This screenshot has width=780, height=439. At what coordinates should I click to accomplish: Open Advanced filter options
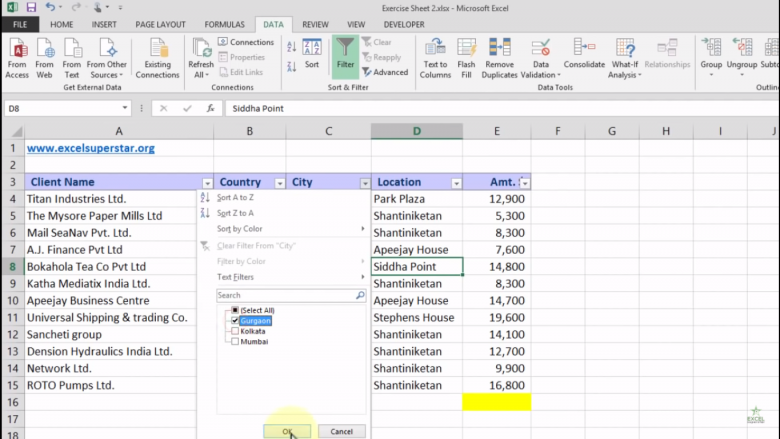click(385, 72)
